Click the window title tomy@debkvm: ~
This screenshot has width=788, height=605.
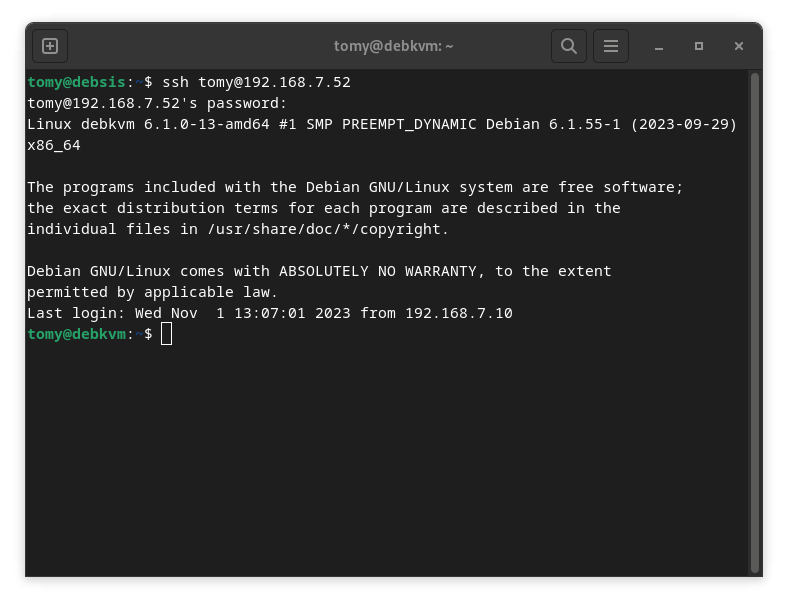tap(393, 46)
